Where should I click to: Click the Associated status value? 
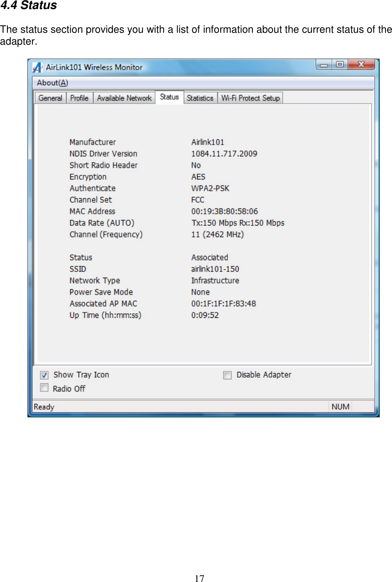210,257
